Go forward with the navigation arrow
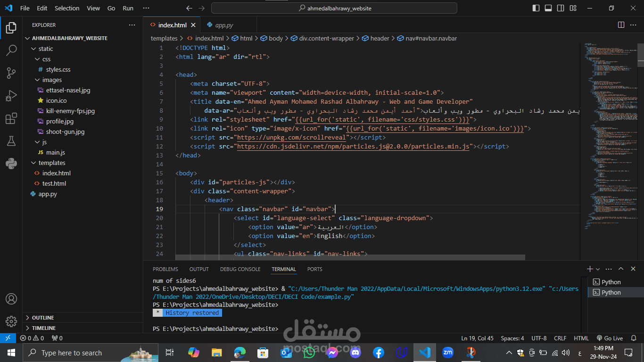644x362 pixels. [202, 8]
